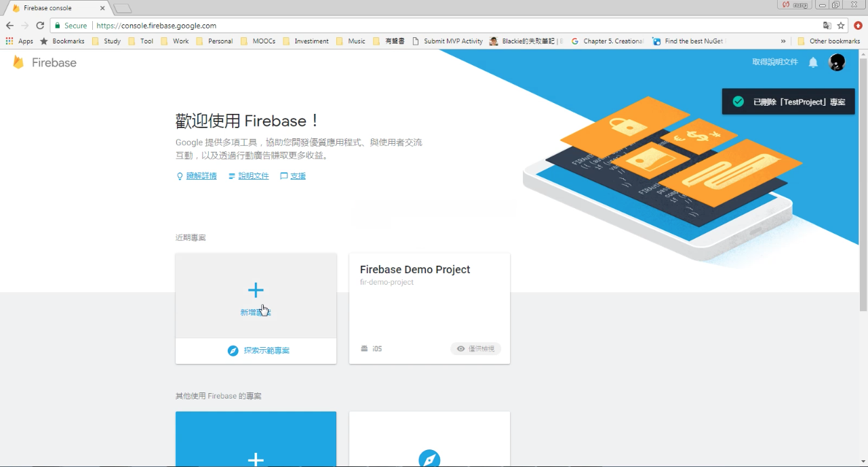This screenshot has height=467, width=868.
Task: Click the chat icon next to 支援
Action: coord(284,176)
